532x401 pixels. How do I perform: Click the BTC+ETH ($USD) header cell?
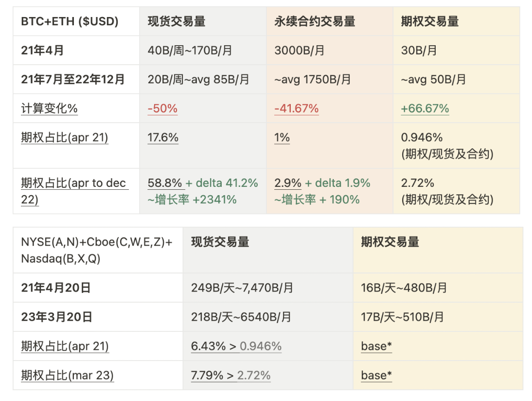pos(76,21)
